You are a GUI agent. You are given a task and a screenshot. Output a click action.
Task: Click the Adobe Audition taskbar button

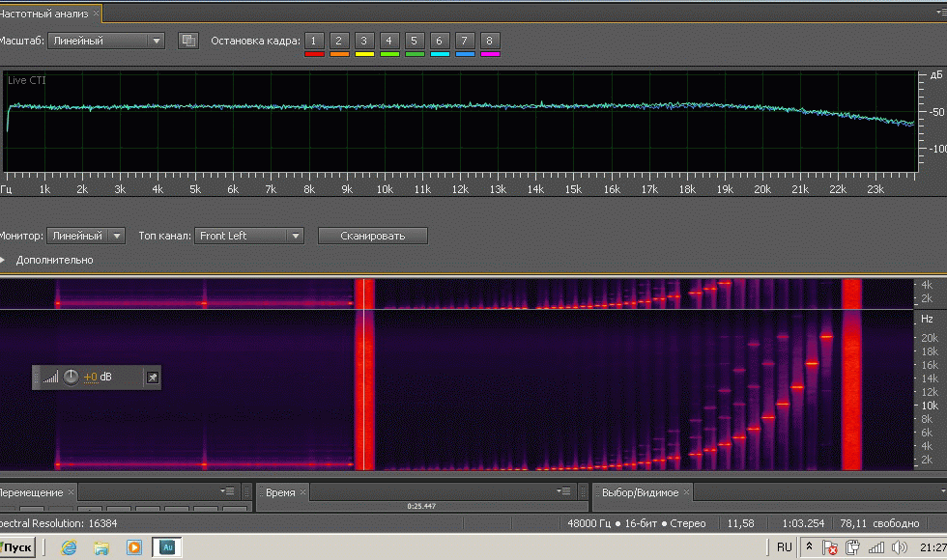(x=167, y=547)
